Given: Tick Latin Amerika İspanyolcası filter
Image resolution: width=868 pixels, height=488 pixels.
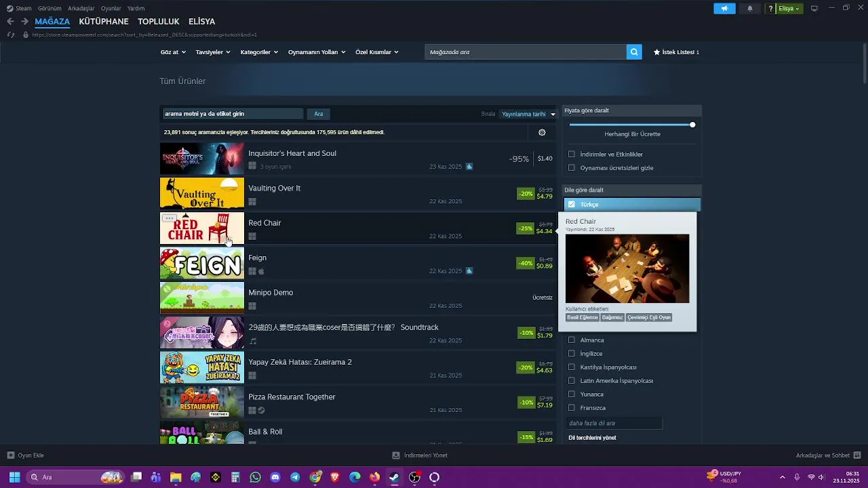Looking at the screenshot, I should pos(572,380).
